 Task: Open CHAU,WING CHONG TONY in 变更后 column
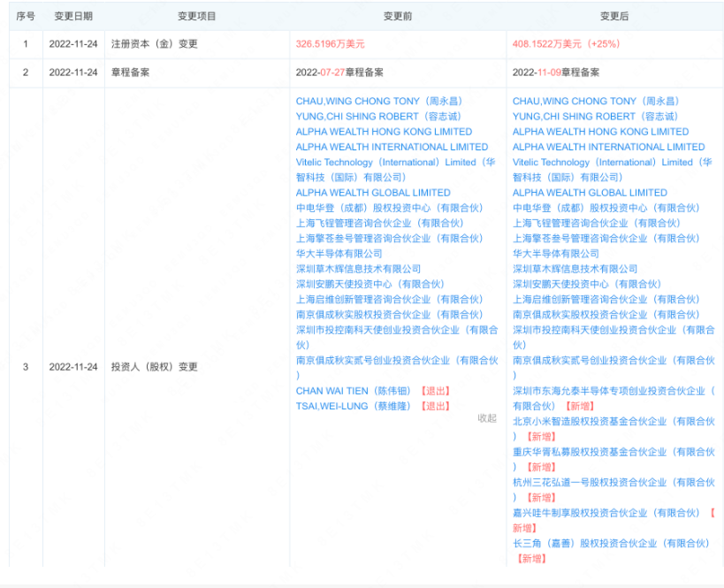(596, 101)
